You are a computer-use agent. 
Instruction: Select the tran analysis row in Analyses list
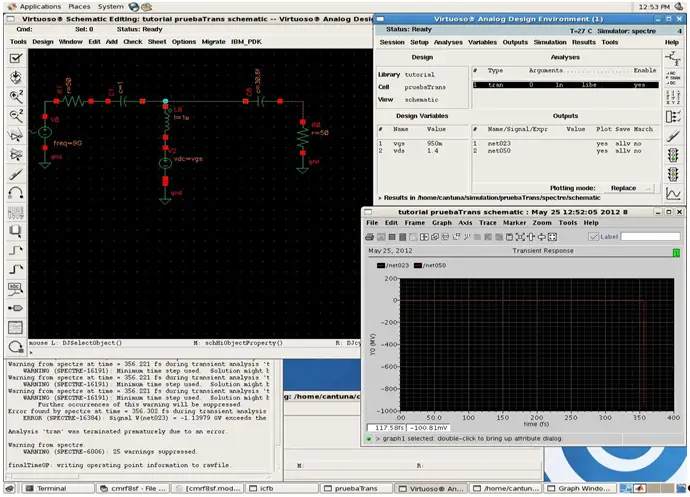tap(565, 85)
